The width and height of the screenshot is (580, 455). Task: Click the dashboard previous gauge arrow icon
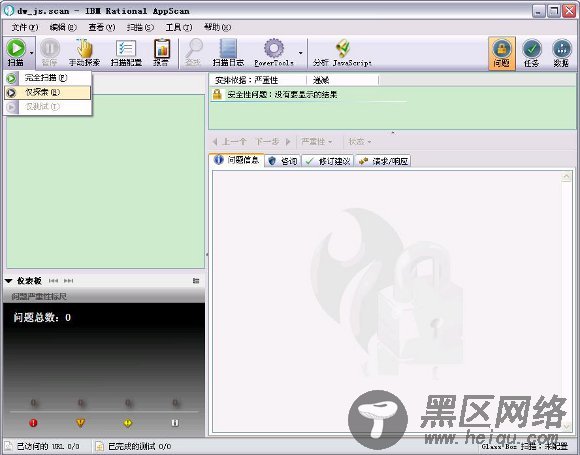pyautogui.click(x=54, y=281)
